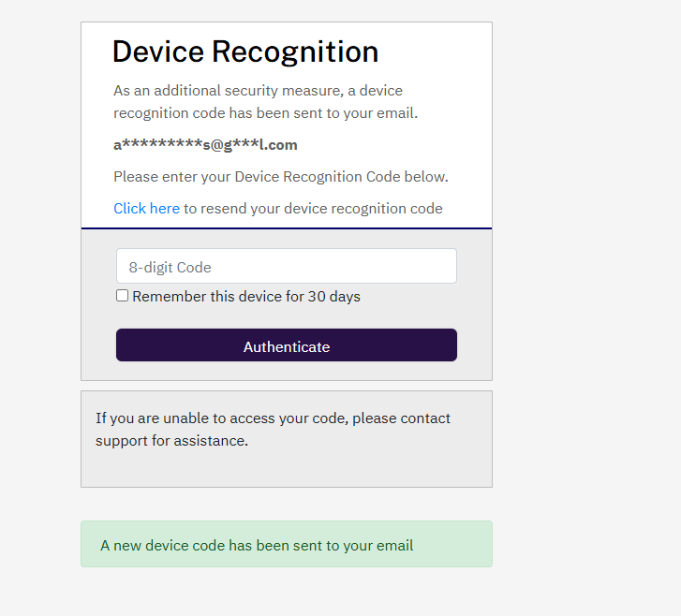Click the 'Click here' resend code link
The height and width of the screenshot is (616, 681).
pyautogui.click(x=146, y=209)
